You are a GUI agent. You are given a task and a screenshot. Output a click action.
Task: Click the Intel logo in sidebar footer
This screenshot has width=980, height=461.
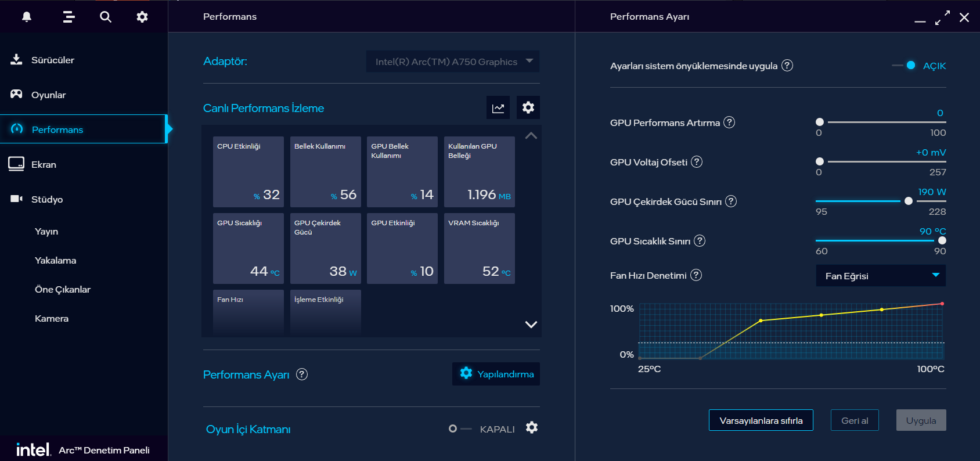(x=33, y=450)
